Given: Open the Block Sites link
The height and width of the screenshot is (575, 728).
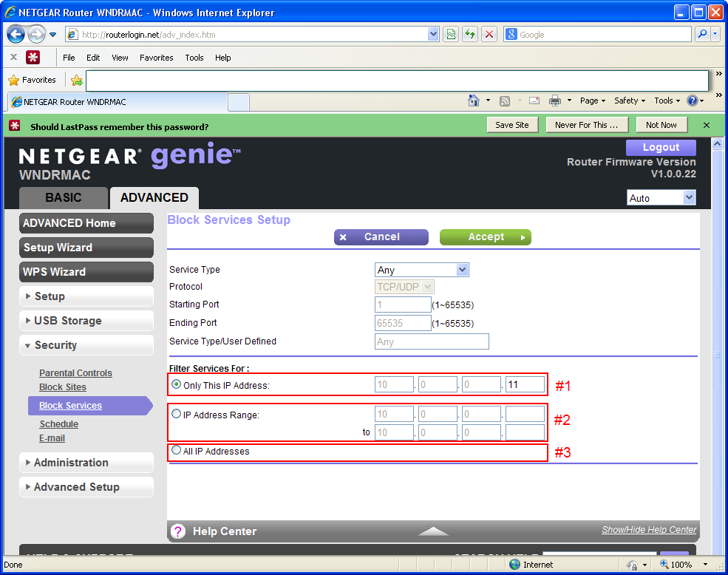Looking at the screenshot, I should point(63,387).
